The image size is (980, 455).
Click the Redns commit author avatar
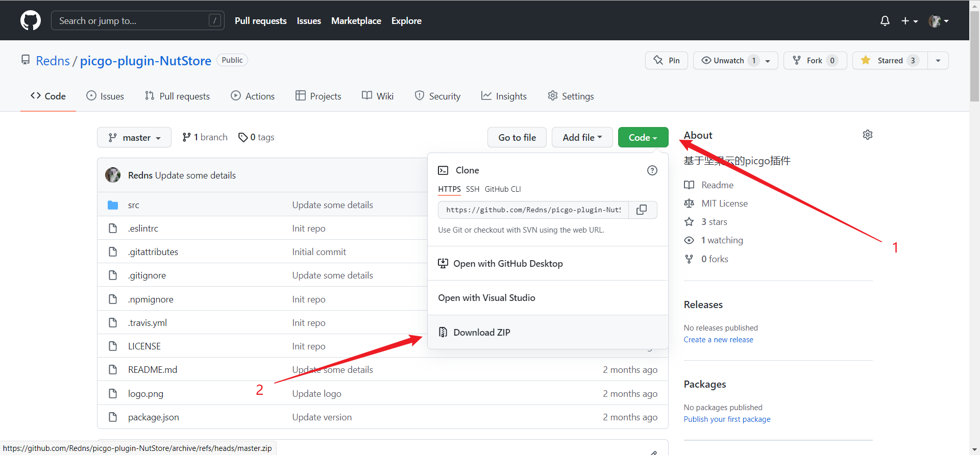(113, 175)
